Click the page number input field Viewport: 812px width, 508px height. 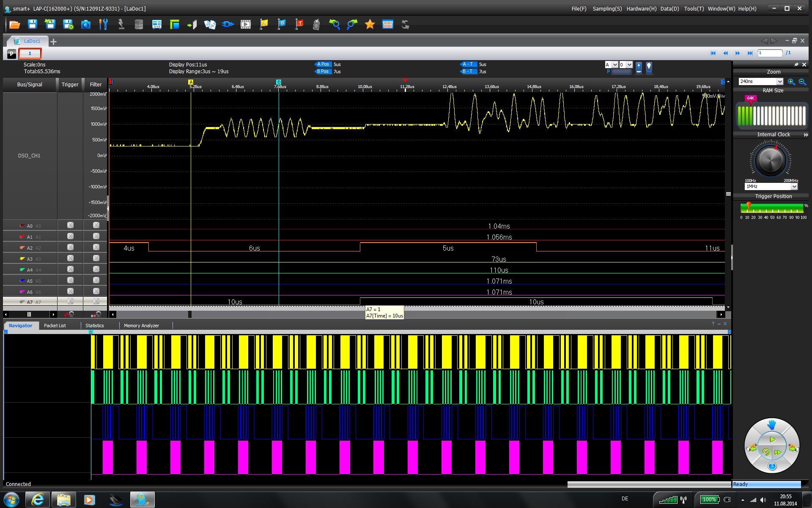tap(770, 53)
